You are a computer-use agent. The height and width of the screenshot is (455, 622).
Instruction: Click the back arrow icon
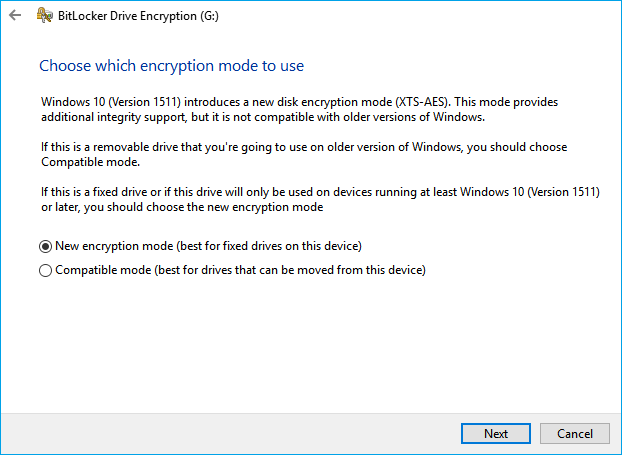click(x=15, y=18)
